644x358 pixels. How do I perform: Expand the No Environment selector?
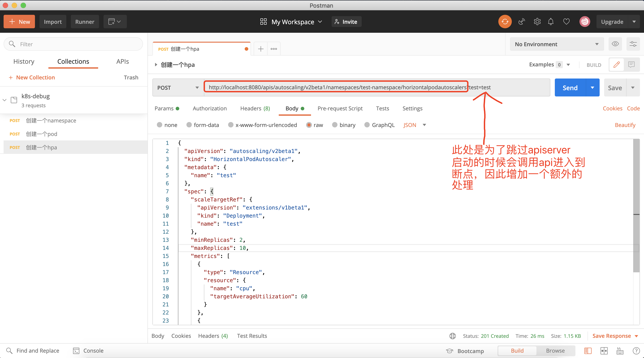point(557,44)
